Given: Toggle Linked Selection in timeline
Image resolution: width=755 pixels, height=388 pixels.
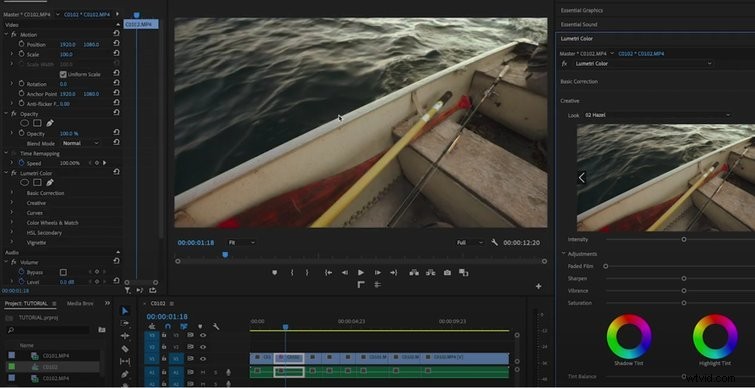Looking at the screenshot, I should pyautogui.click(x=183, y=326).
